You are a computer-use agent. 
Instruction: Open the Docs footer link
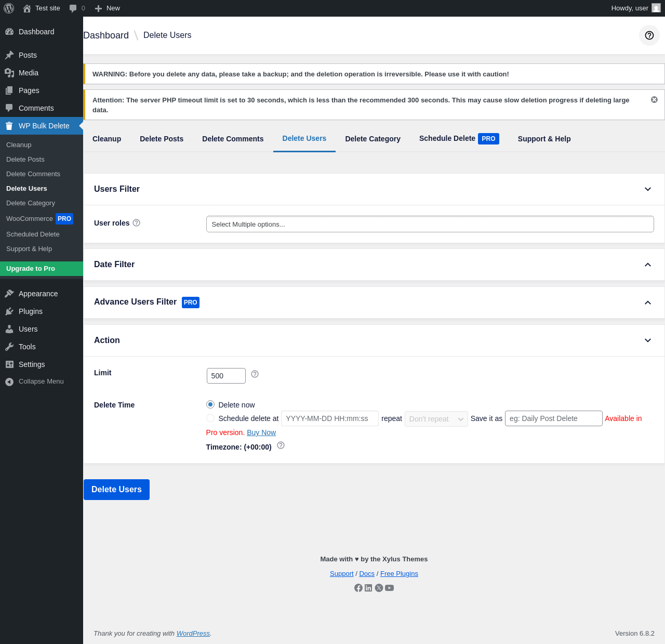pyautogui.click(x=367, y=574)
